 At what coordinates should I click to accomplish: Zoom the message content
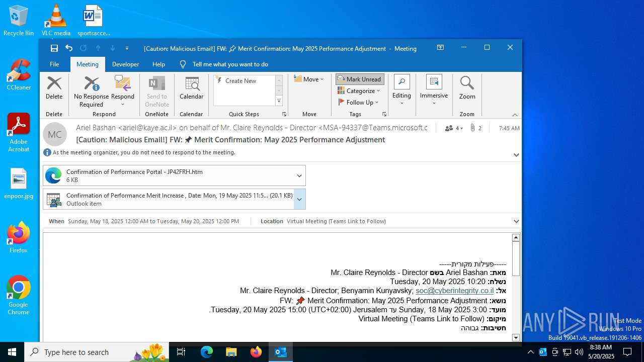pyautogui.click(x=467, y=88)
